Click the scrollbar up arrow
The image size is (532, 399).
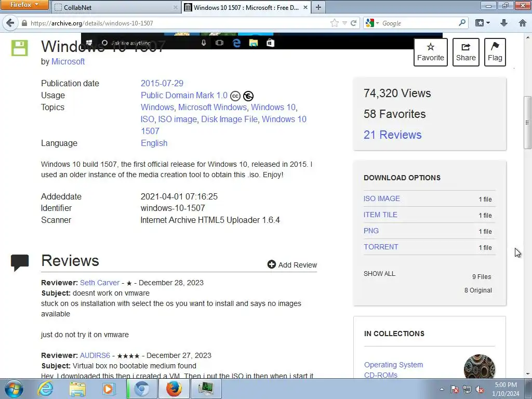[x=527, y=37]
